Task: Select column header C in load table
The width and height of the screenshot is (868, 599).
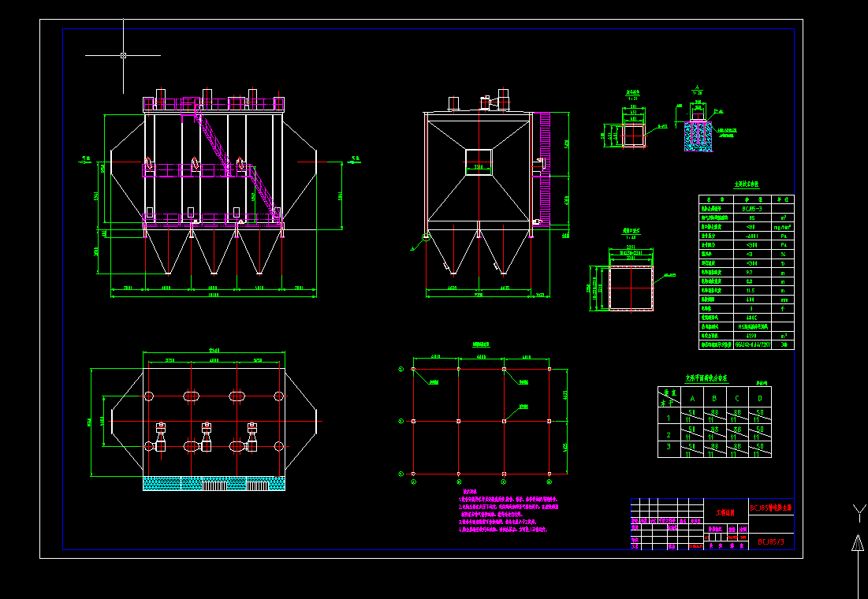Action: (737, 397)
